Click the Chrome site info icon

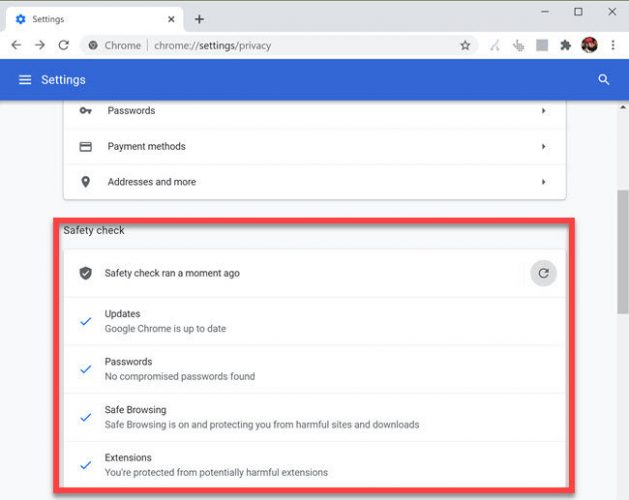point(93,45)
